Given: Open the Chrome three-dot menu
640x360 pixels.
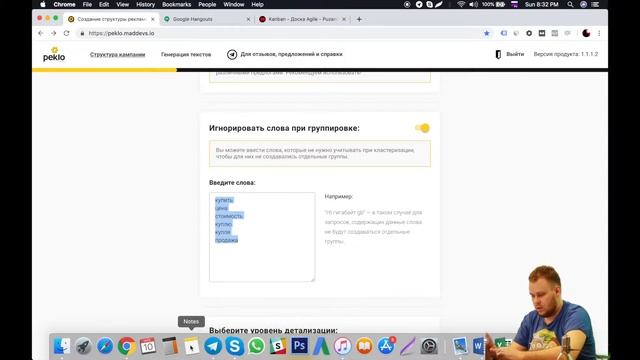Looking at the screenshot, I should click(x=599, y=33).
